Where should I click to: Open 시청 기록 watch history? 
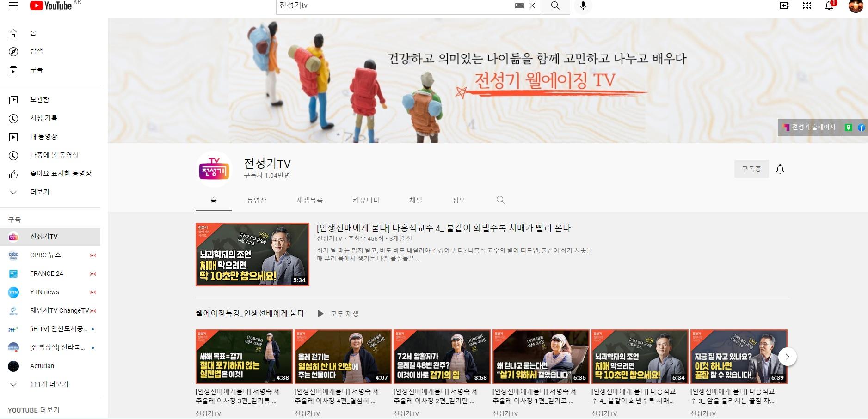(50, 118)
